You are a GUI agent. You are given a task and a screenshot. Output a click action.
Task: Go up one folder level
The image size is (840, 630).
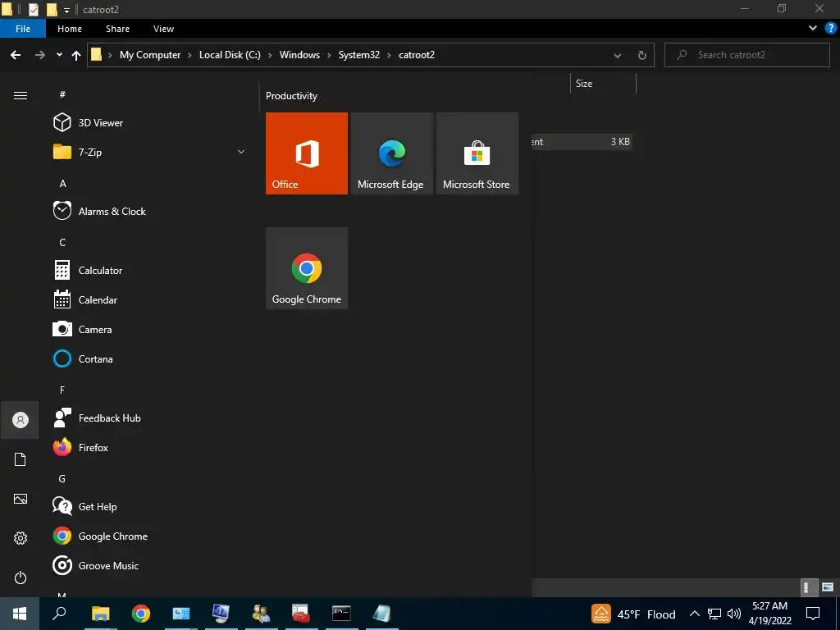(76, 55)
